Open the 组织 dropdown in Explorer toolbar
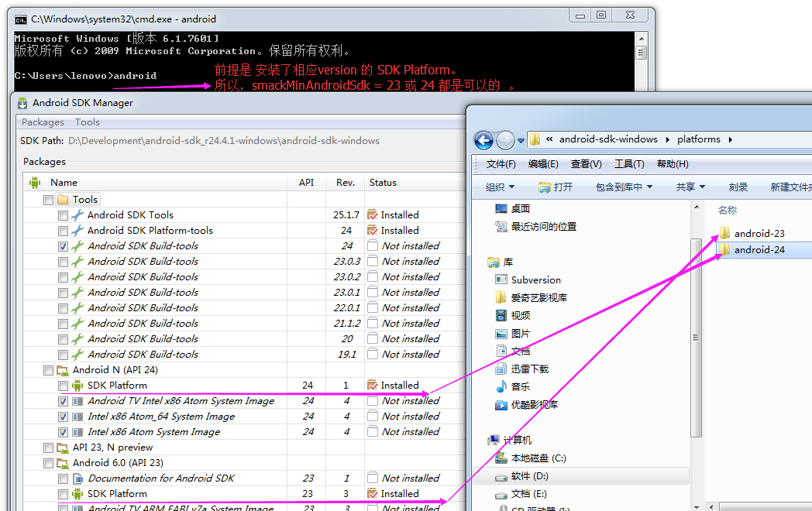The height and width of the screenshot is (511, 812). click(500, 187)
